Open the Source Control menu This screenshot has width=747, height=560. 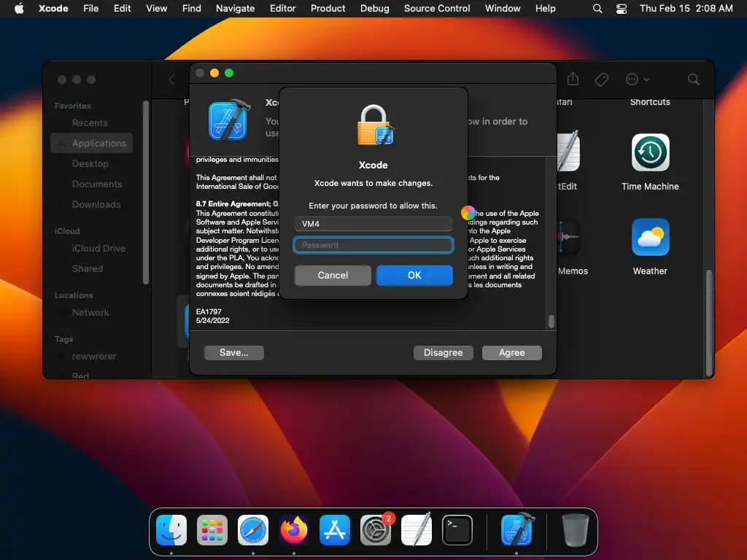[437, 8]
